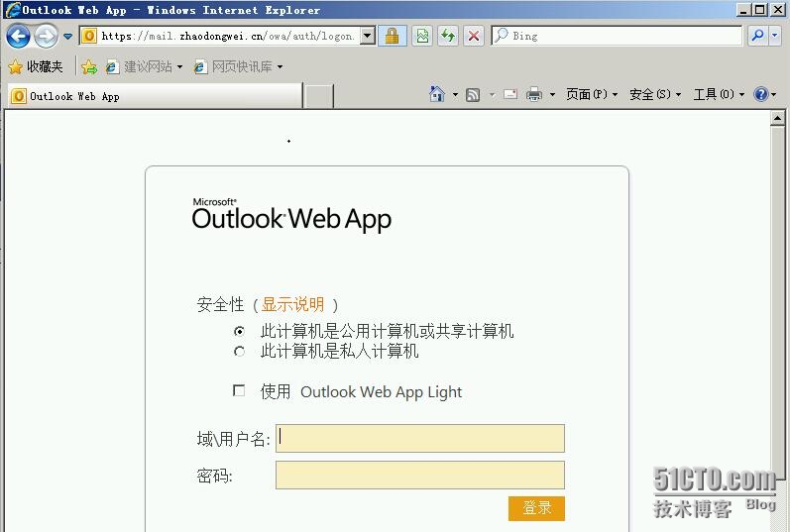This screenshot has height=532, width=790.
Task: Open the 工具(O) menu
Action: [x=719, y=94]
